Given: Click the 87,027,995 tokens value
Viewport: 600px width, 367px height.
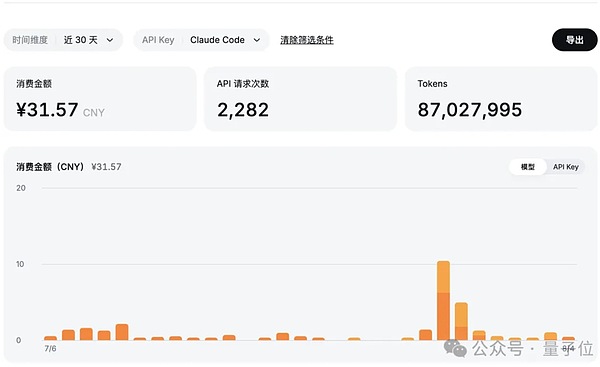Looking at the screenshot, I should click(470, 110).
